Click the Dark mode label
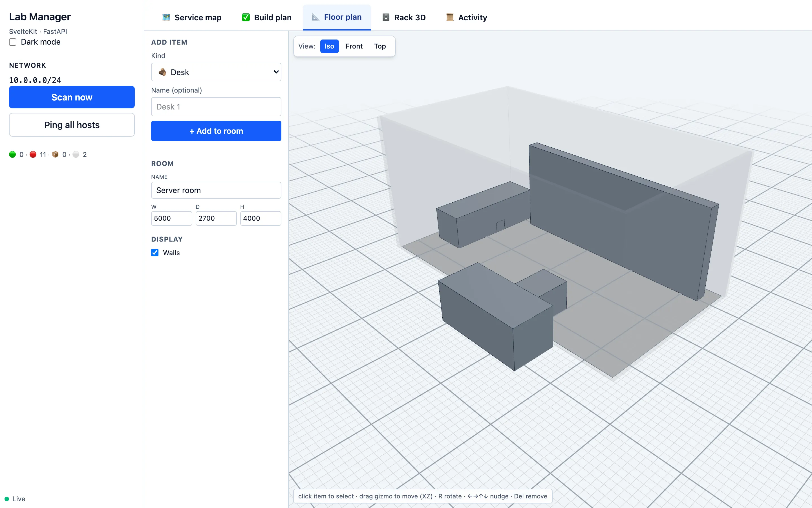 coord(41,42)
